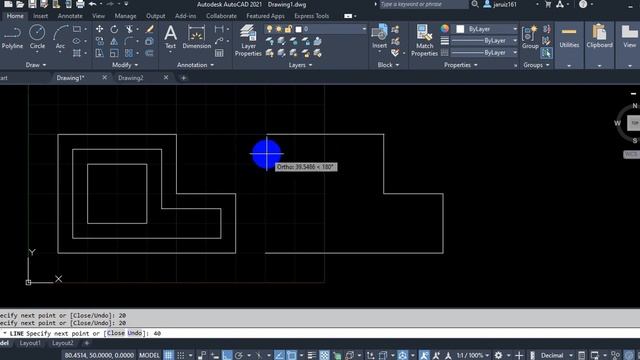Switch to the Annotate ribbon tab

[x=70, y=16]
